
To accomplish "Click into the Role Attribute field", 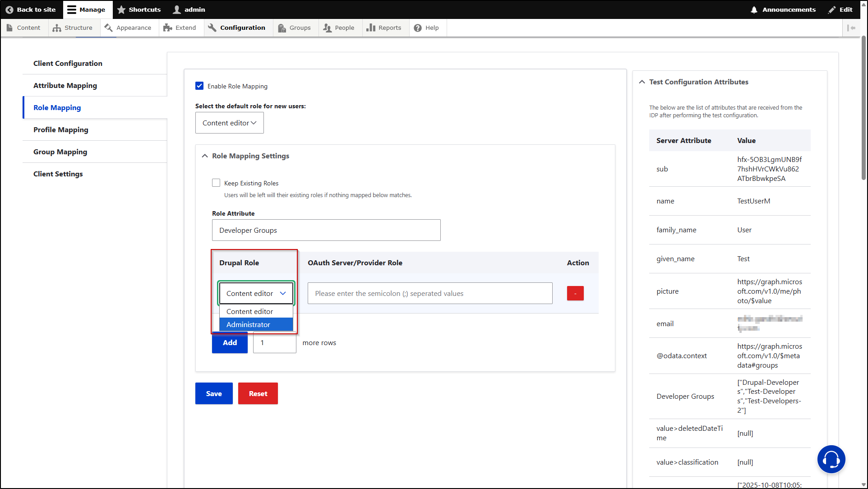I will pyautogui.click(x=326, y=230).
